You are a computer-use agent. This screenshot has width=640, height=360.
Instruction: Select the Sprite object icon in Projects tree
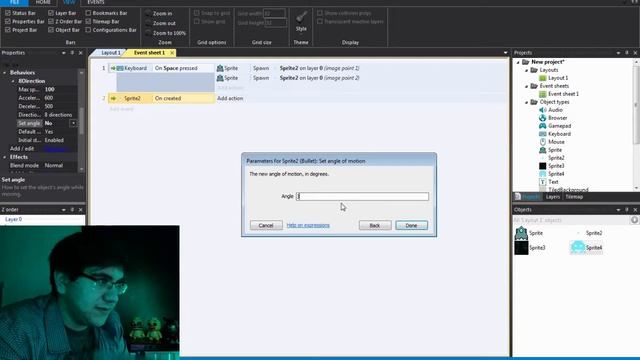542,150
